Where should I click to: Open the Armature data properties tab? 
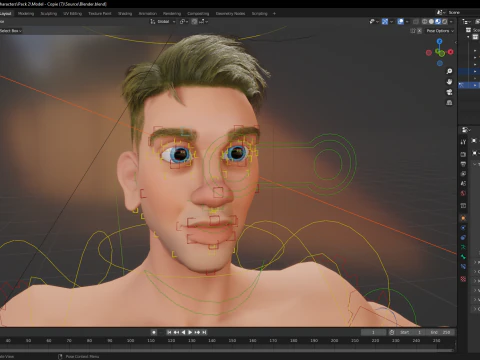463,247
